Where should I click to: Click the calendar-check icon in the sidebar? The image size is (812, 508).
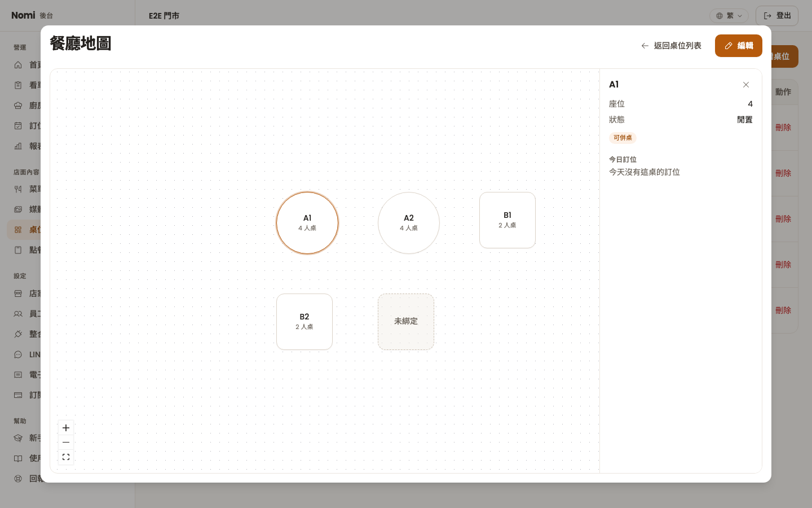18,126
